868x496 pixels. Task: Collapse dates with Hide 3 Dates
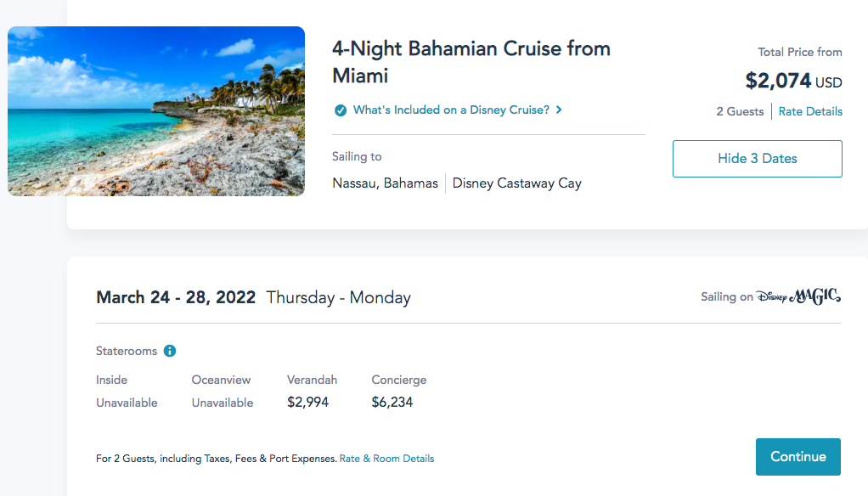point(757,159)
